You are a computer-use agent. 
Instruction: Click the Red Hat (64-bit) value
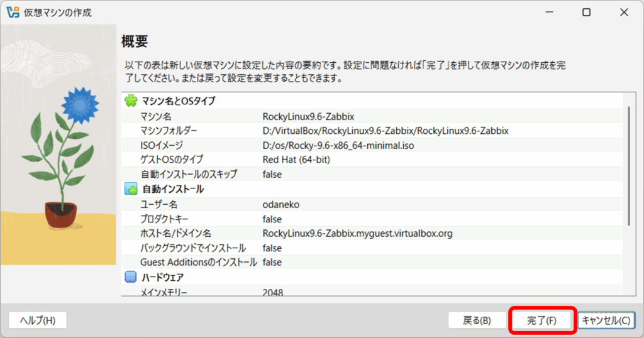(x=296, y=160)
